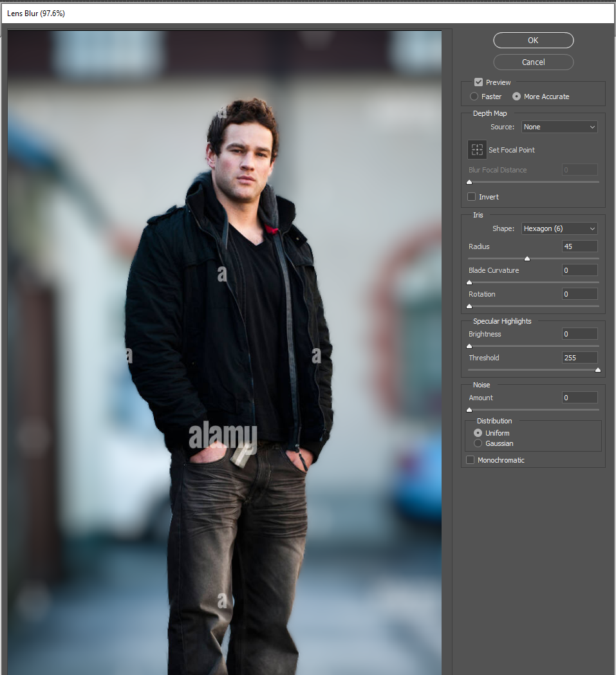
Task: Cancel the Lens Blur dialog
Action: click(x=533, y=62)
